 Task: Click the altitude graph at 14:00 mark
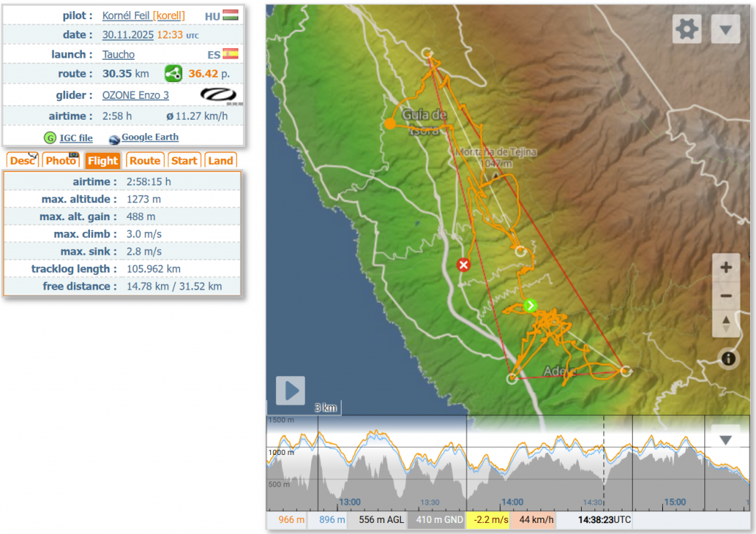[x=512, y=465]
